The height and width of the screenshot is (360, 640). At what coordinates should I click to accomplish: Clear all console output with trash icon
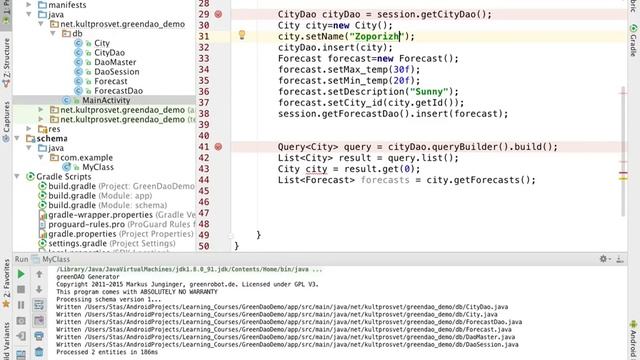pos(39,351)
